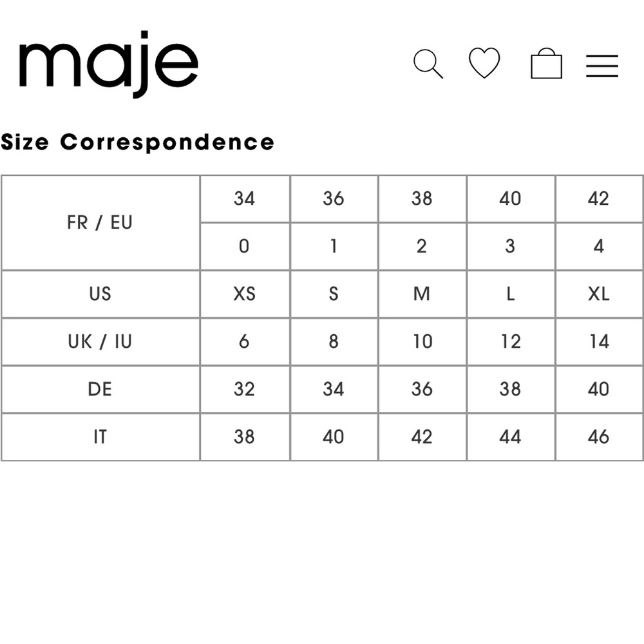Open the shopping bag icon
The image size is (644, 644).
tap(546, 63)
